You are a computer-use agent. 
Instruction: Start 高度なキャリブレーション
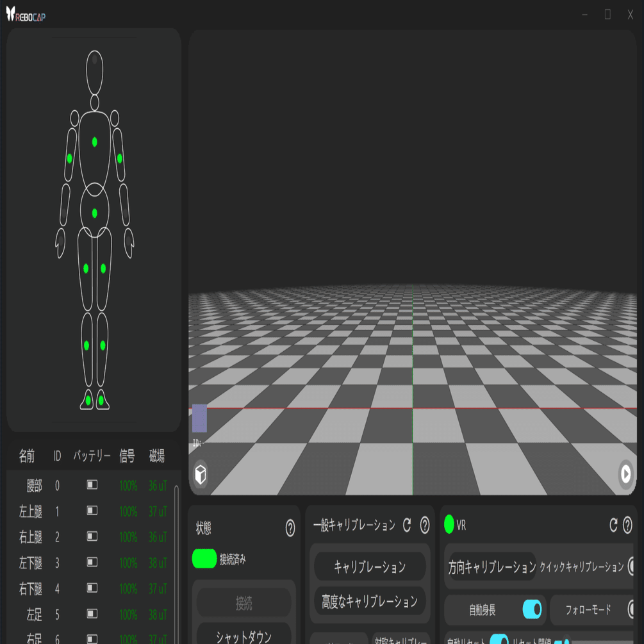[x=370, y=601]
